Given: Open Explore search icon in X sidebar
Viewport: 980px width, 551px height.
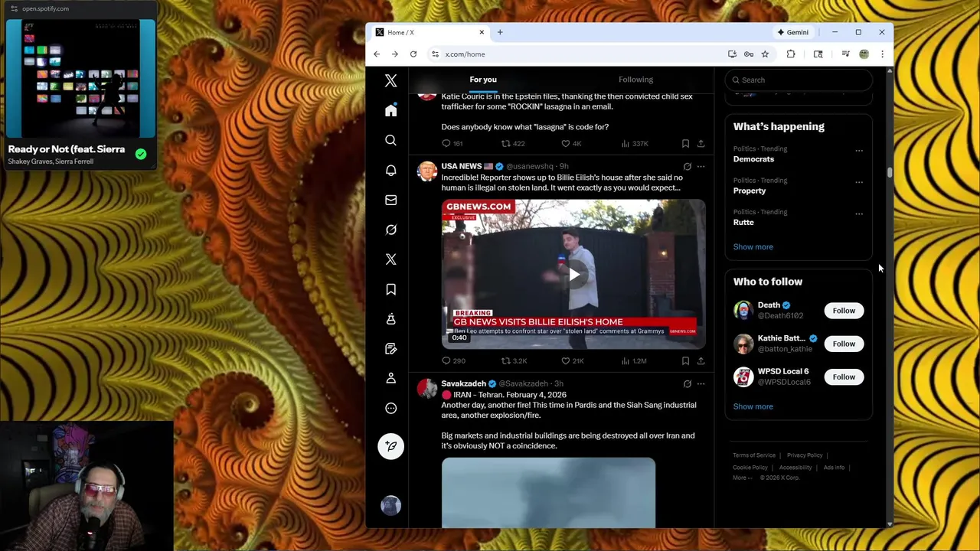Looking at the screenshot, I should [390, 141].
